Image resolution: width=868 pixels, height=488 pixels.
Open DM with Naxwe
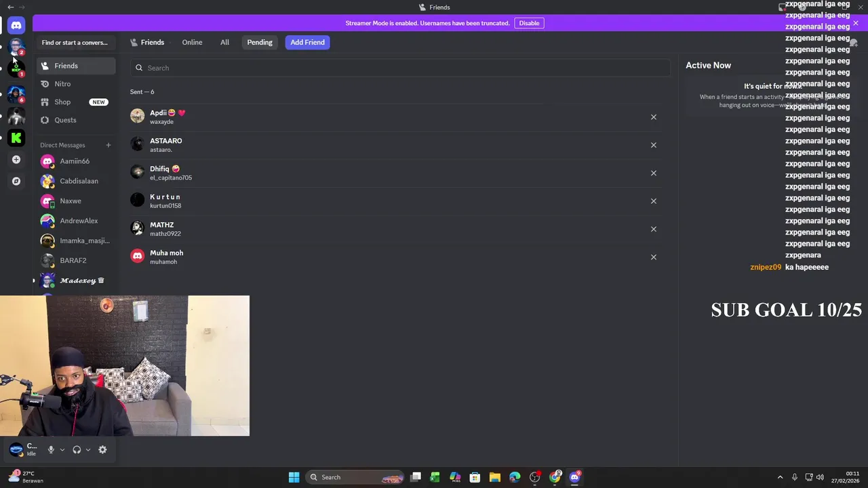point(76,201)
